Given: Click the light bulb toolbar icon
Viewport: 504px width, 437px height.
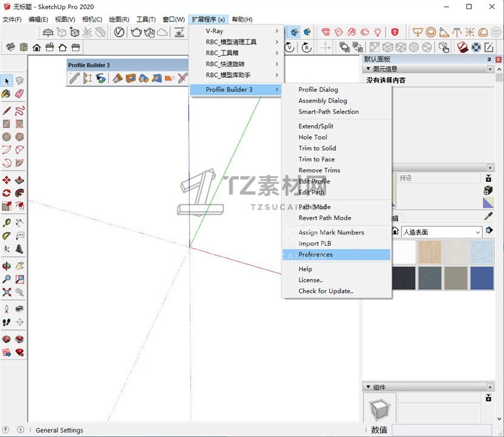Looking at the screenshot, I should click(378, 32).
